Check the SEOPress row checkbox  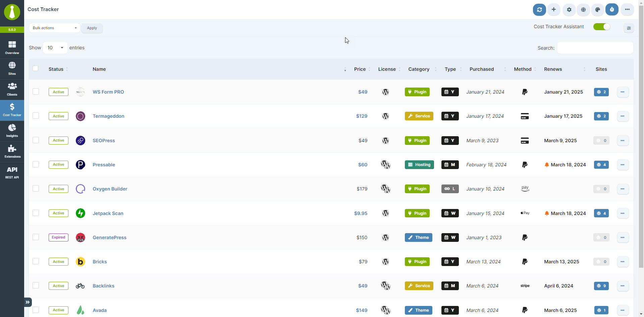36,140
